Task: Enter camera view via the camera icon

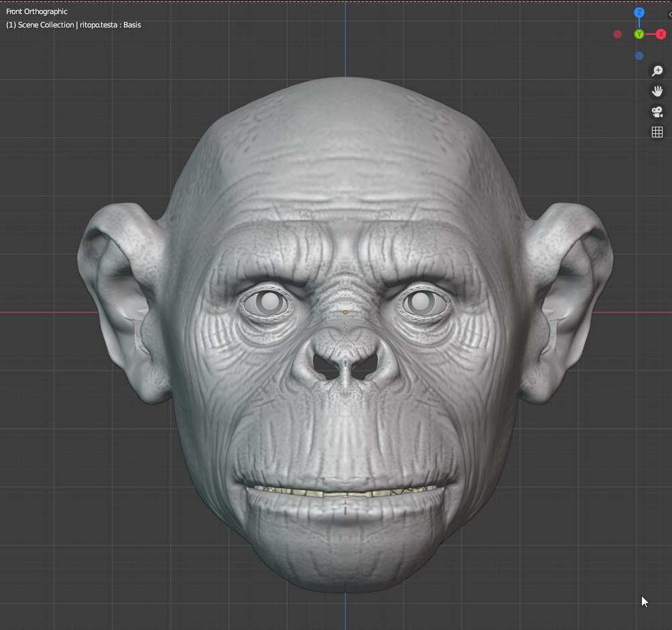Action: click(657, 112)
